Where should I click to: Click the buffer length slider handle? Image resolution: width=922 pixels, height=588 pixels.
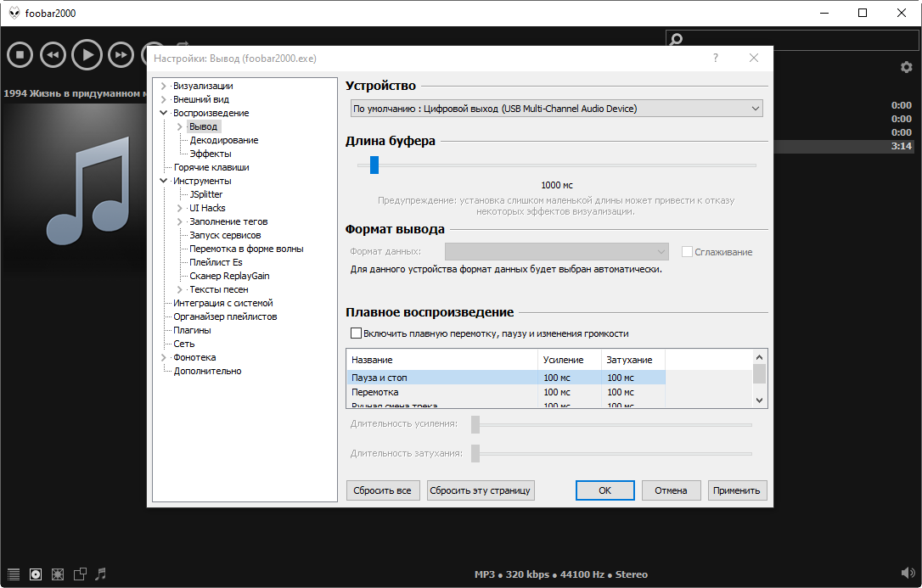click(374, 165)
